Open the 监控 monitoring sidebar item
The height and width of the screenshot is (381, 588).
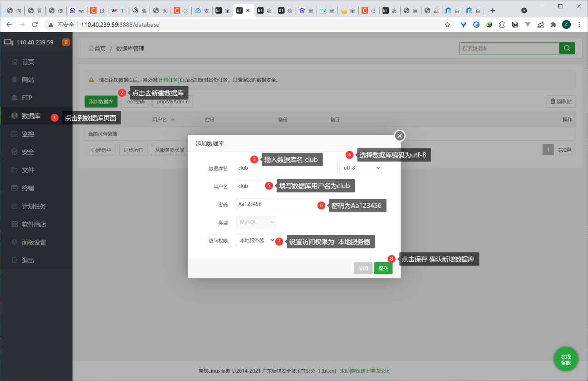coord(28,134)
